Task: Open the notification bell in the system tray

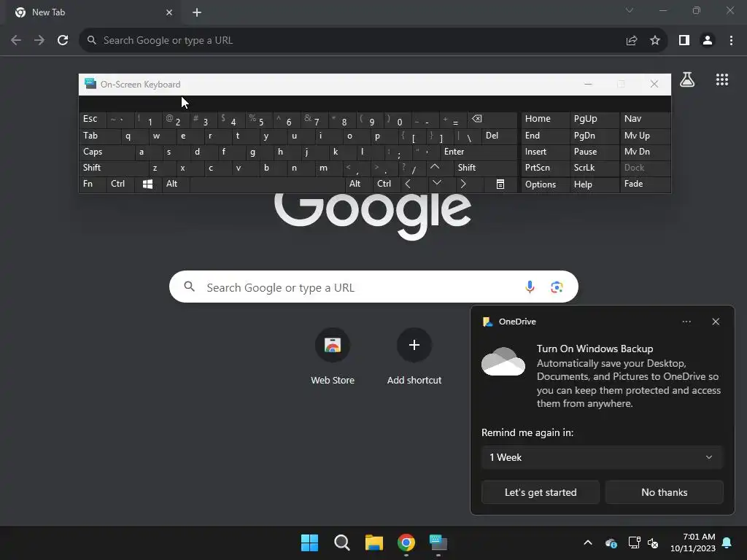Action: click(727, 542)
